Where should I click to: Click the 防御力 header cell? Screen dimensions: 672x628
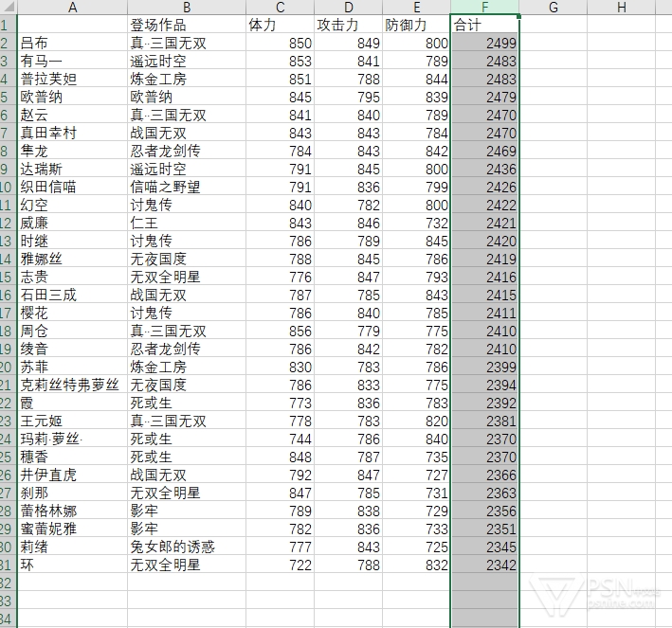coord(416,25)
